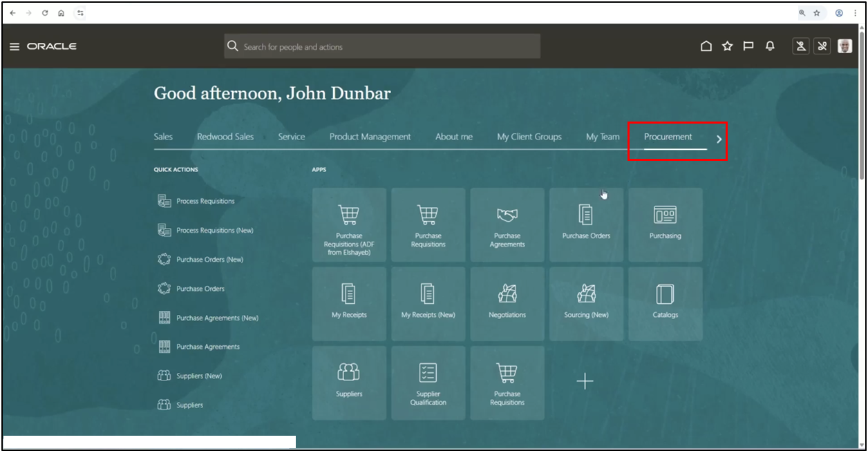Select the Redwood Sales tab
868x453 pixels.
coord(225,137)
